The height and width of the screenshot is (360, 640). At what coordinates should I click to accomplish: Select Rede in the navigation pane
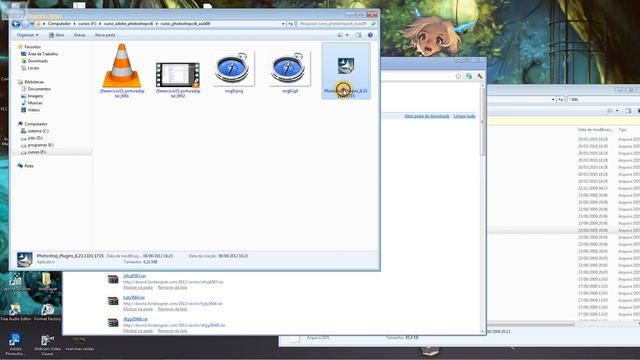pyautogui.click(x=26, y=166)
